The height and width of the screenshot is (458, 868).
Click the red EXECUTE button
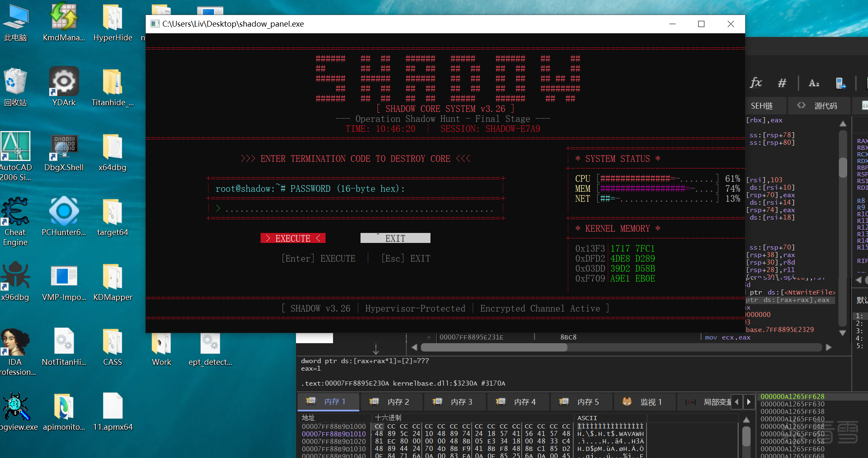(x=293, y=238)
